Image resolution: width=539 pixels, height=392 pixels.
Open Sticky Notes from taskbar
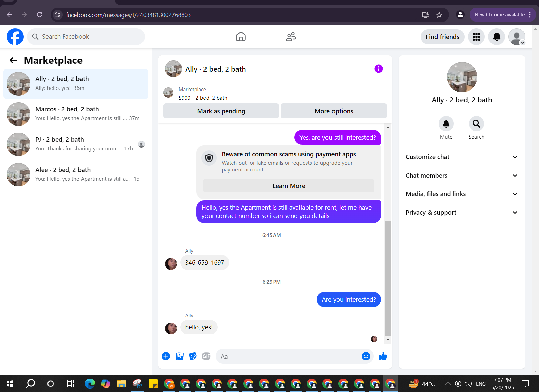pos(153,384)
